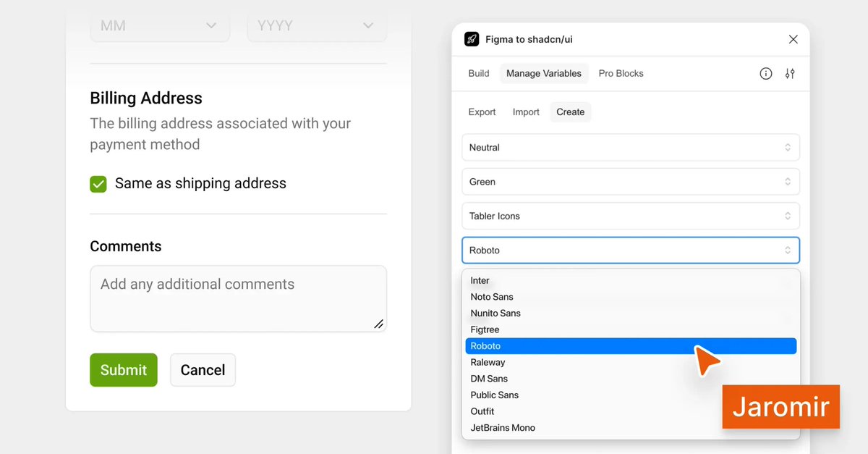868x454 pixels.
Task: Open the Tabler Icons dropdown
Action: pos(631,216)
